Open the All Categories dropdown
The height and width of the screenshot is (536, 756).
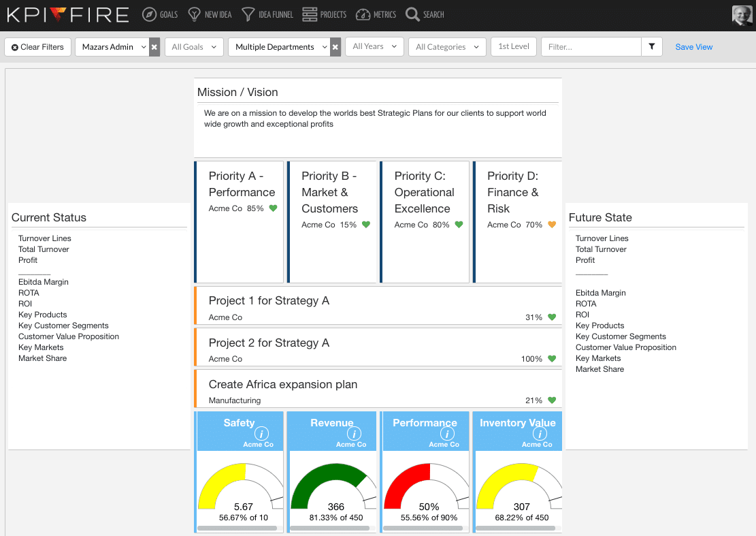click(447, 47)
